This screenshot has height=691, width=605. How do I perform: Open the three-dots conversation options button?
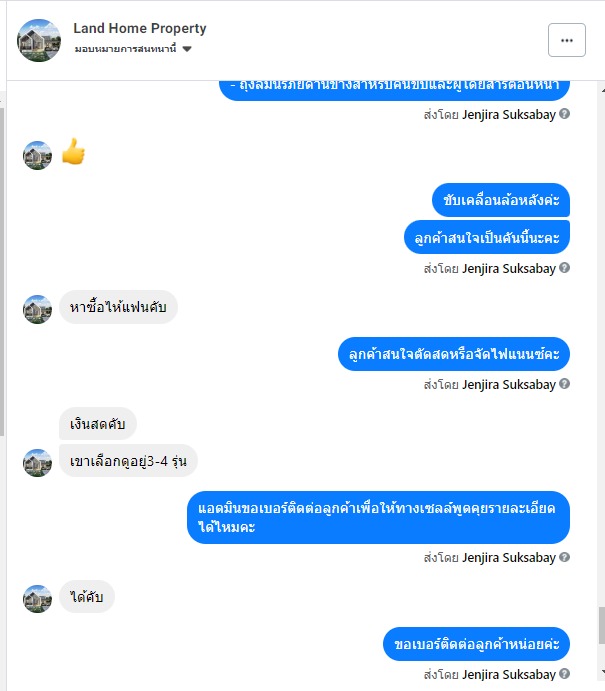coord(567,40)
